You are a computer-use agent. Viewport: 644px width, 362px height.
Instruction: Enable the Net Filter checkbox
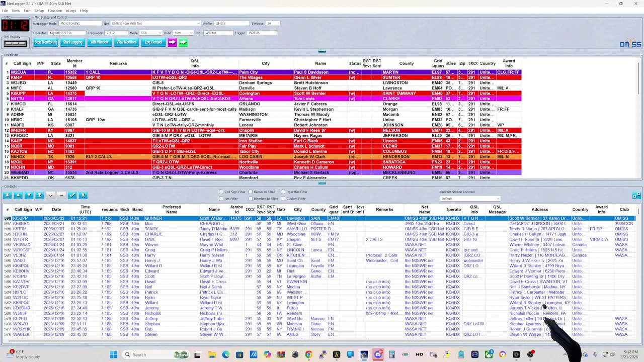[221, 199]
